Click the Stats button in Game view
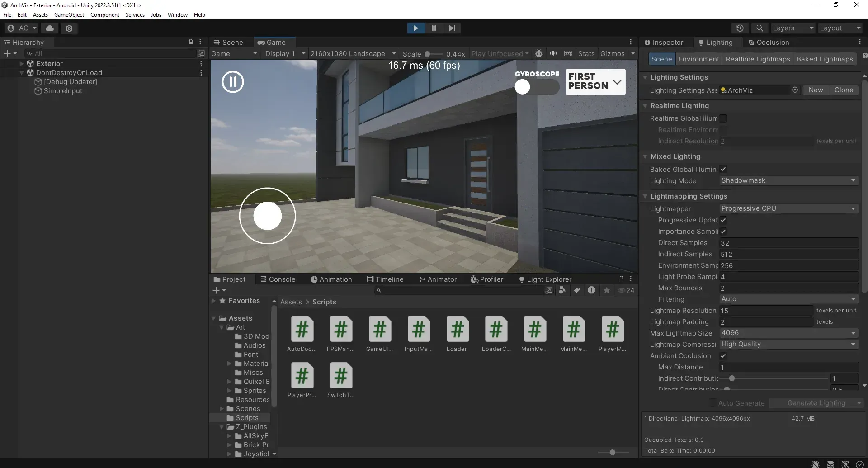 586,53
